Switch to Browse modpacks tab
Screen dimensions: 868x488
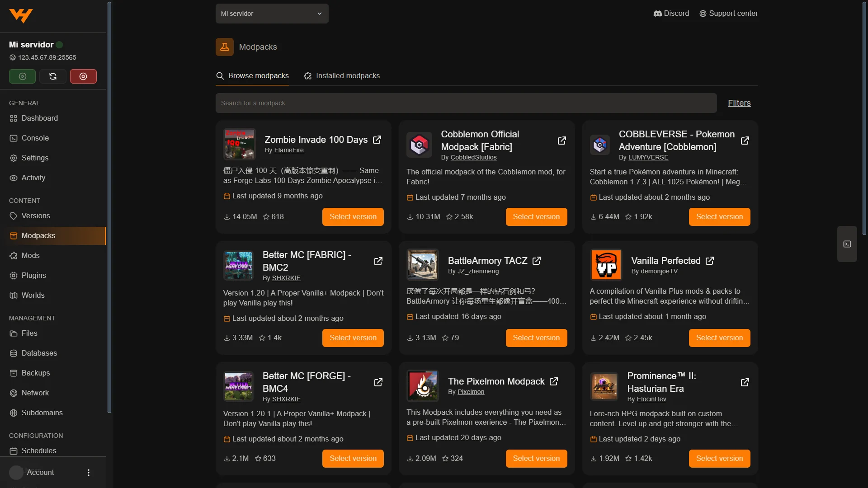click(x=252, y=76)
